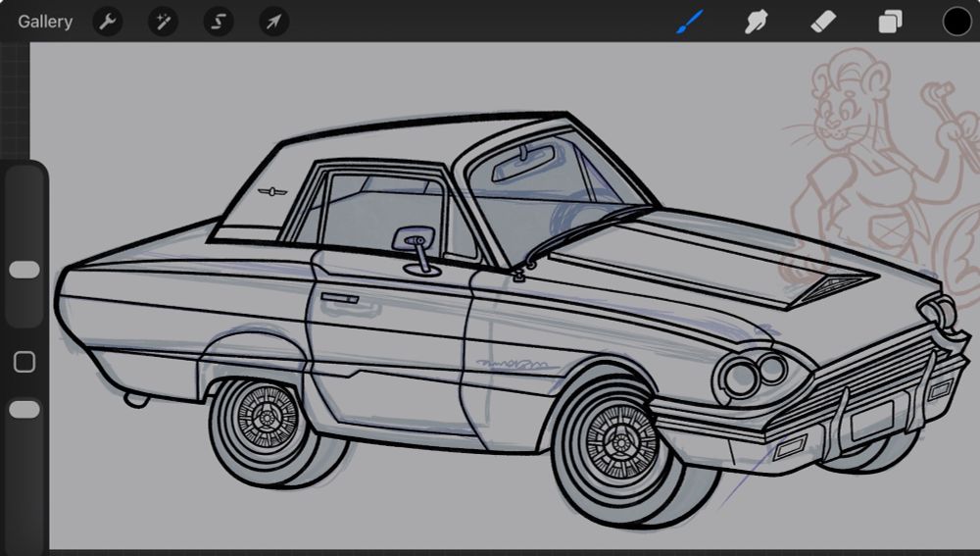Open the active color circle

tap(956, 22)
